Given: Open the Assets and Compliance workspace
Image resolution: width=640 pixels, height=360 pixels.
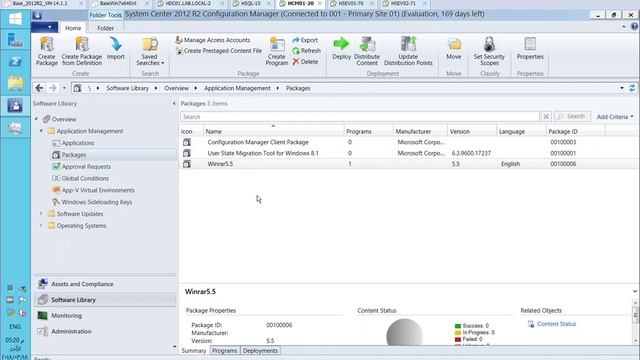Looking at the screenshot, I should [105, 284].
